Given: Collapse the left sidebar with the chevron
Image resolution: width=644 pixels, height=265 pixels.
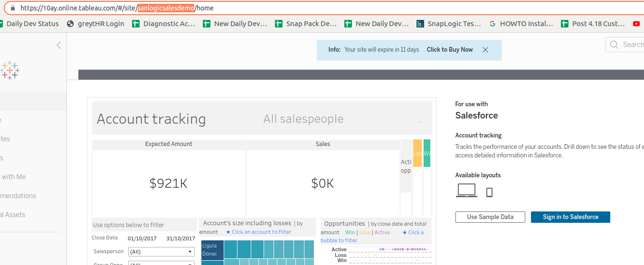Looking at the screenshot, I should coord(59,45).
